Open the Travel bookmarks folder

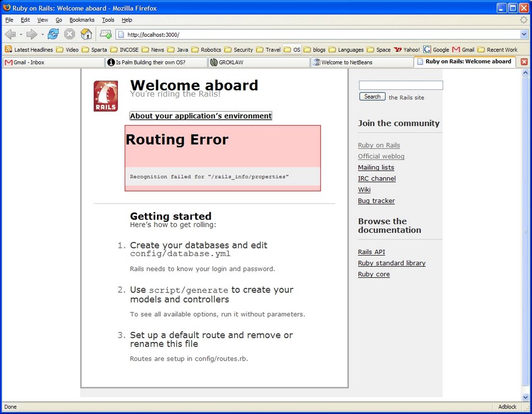pos(269,49)
